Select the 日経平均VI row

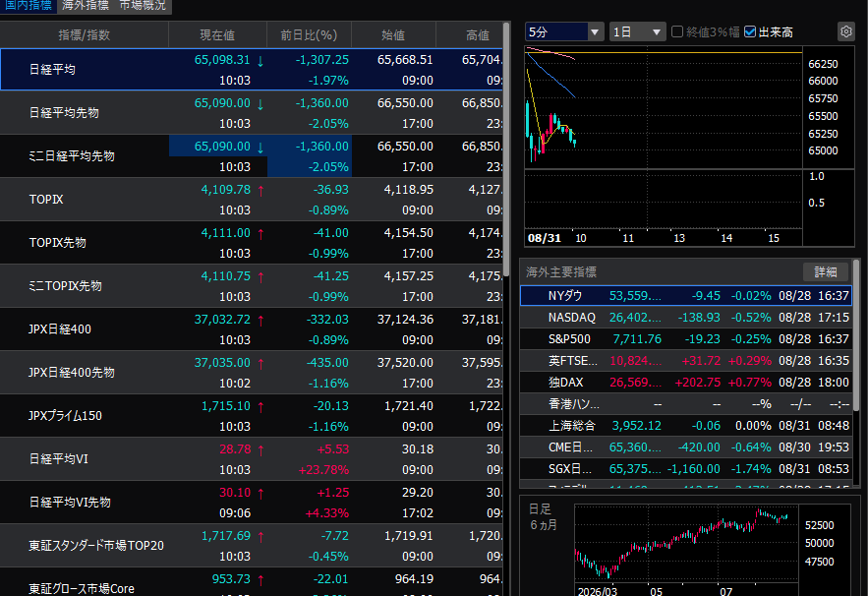pyautogui.click(x=252, y=458)
